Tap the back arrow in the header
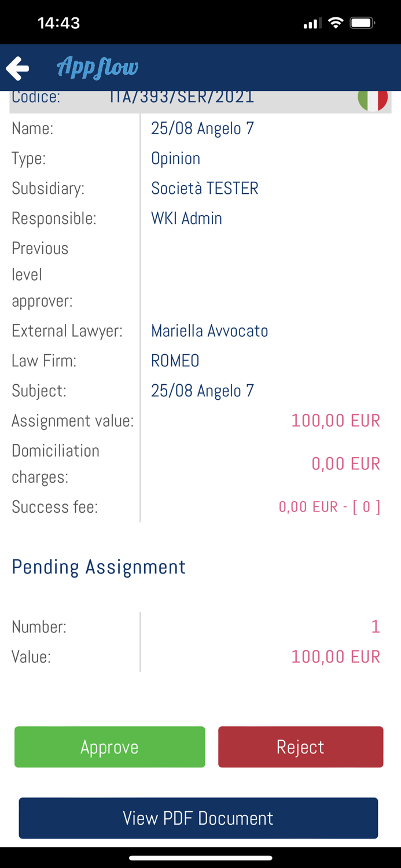This screenshot has width=401, height=868. coord(17,68)
